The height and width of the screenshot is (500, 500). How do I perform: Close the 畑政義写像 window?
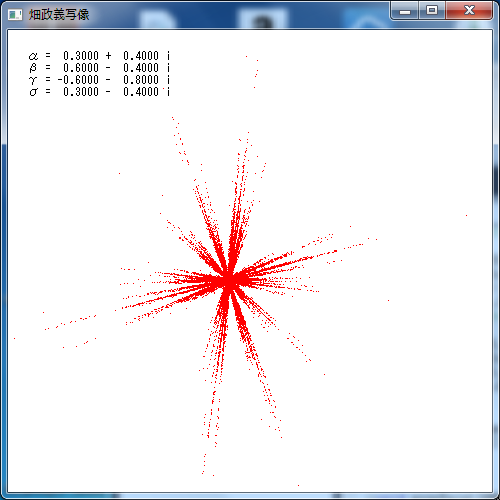469,11
